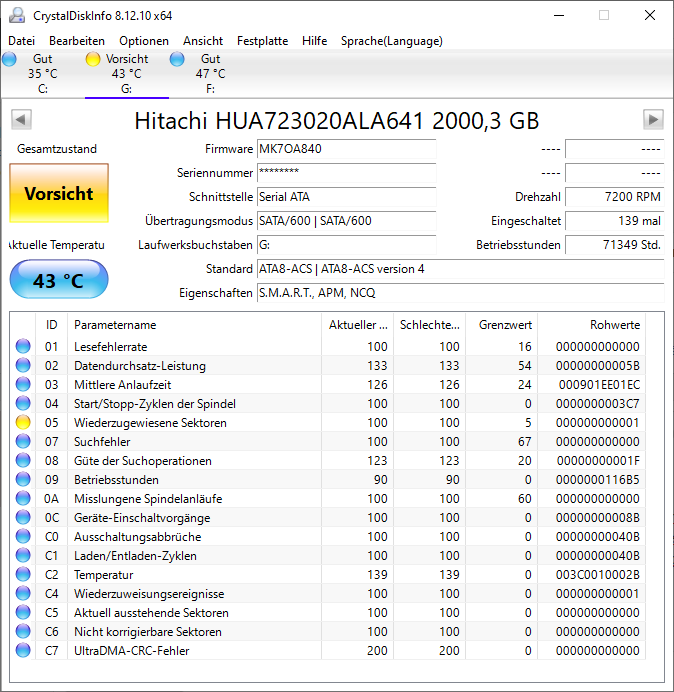The height and width of the screenshot is (692, 674).
Task: Click the Drehzahl value 7200 RPM
Action: click(614, 196)
